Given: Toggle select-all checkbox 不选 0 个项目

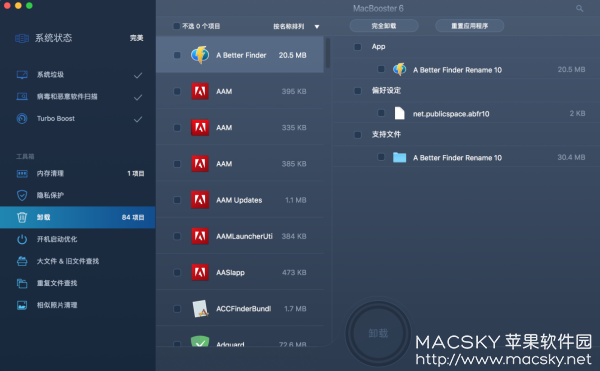Looking at the screenshot, I should [x=176, y=26].
